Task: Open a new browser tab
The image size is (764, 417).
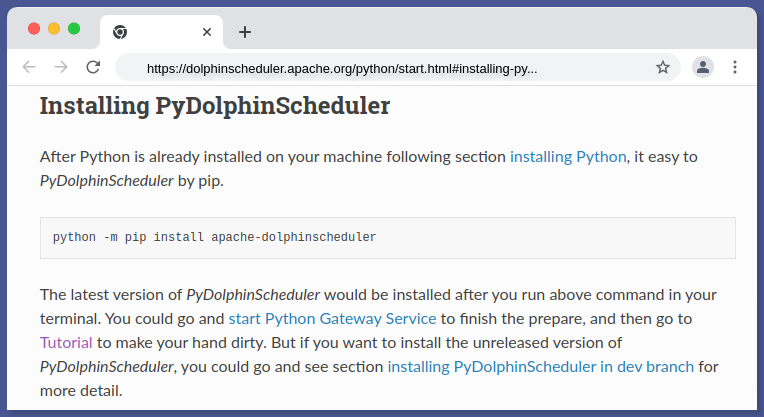Action: coord(245,32)
